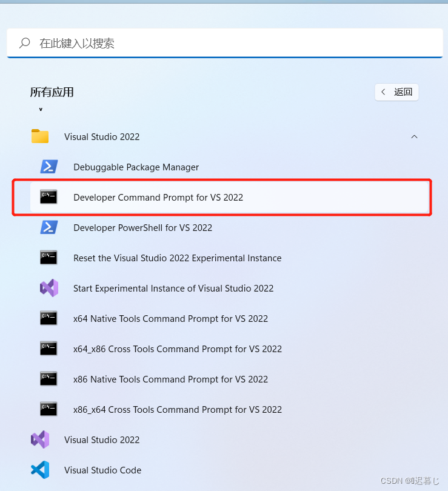Launch x86_x64 Cross Tools Command Prompt
The image size is (448, 491).
click(178, 410)
